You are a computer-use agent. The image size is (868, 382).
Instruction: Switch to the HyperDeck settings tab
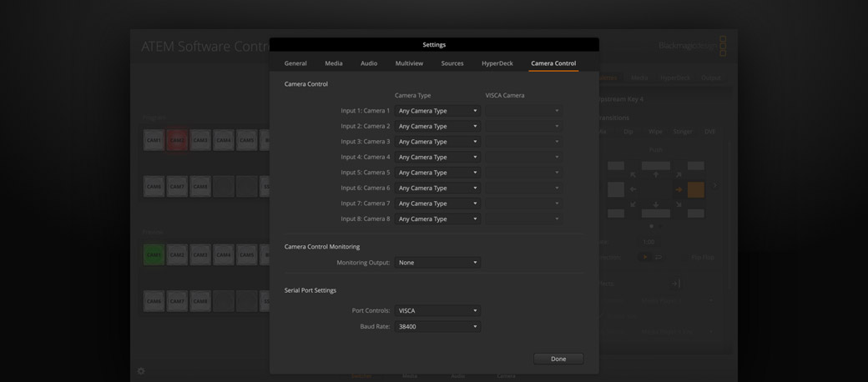tap(497, 63)
